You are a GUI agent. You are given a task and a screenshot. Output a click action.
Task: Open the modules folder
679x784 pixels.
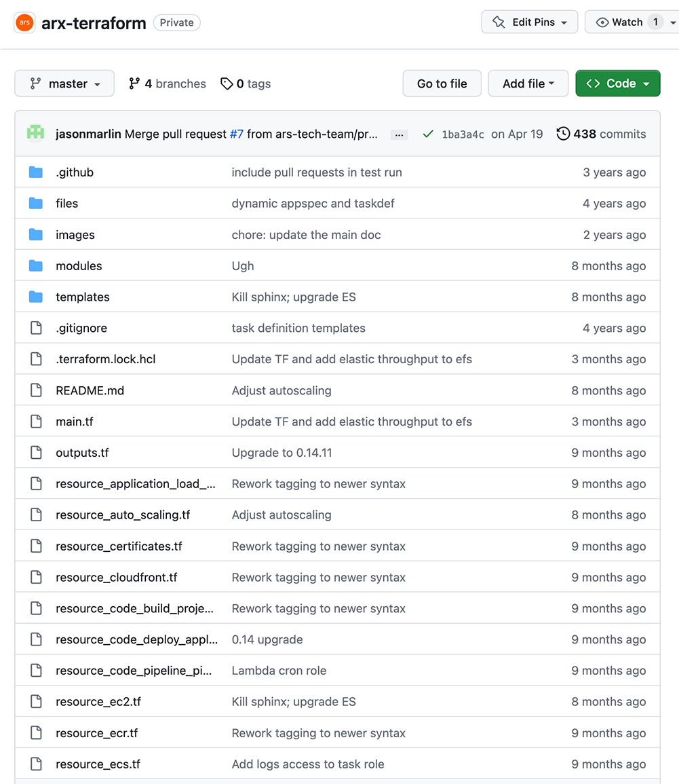pos(79,266)
